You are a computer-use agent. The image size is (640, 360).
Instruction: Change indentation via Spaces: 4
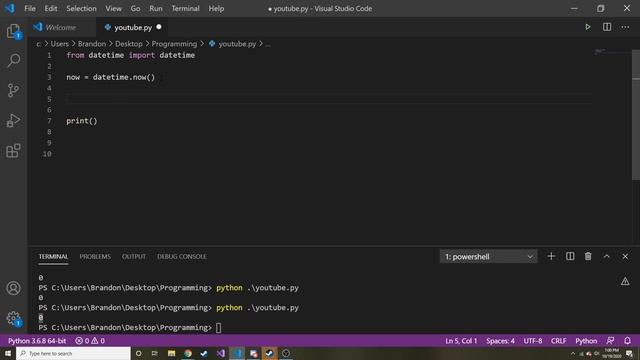tap(500, 340)
